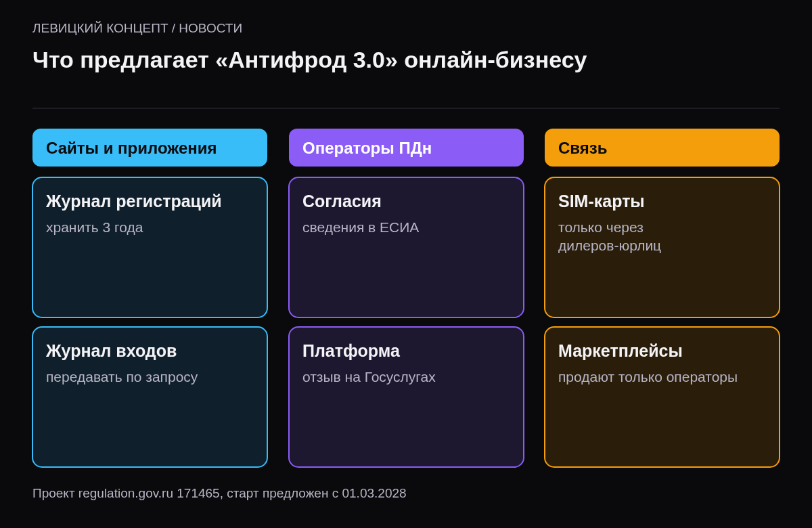Open the 'Платформа' card
Image resolution: width=812 pixels, height=528 pixels.
406,397
